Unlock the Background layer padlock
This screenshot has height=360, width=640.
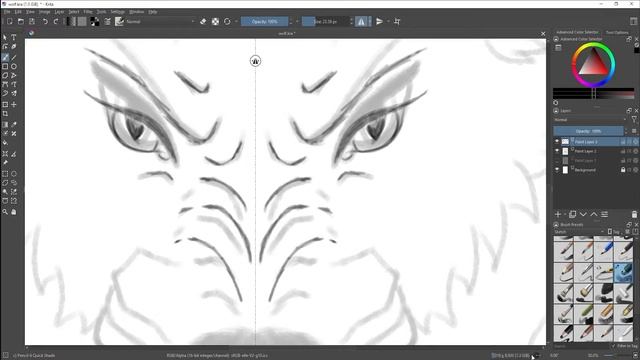pos(623,170)
